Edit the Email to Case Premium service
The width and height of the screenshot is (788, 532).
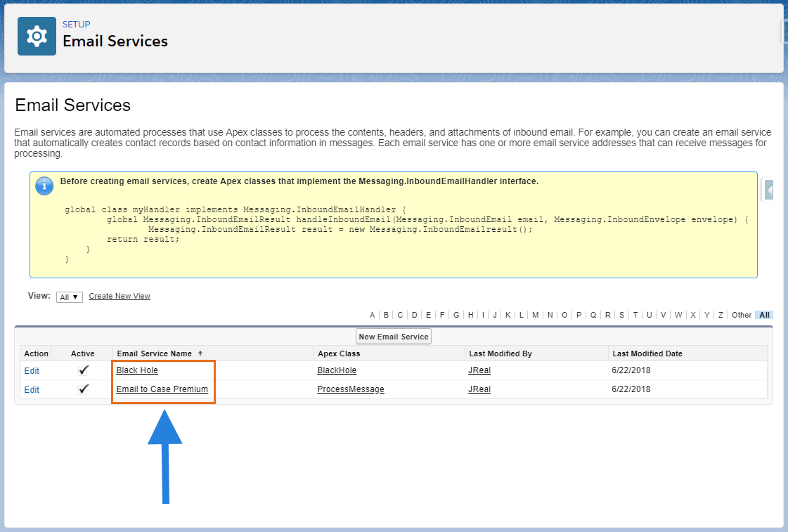[x=32, y=390]
